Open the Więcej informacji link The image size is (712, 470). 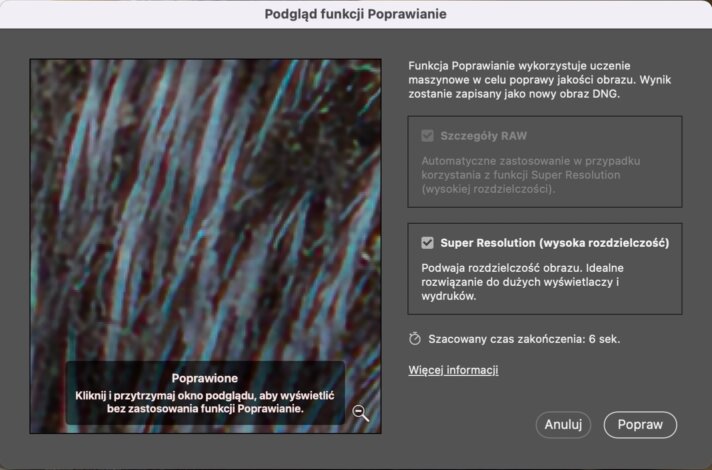[453, 370]
